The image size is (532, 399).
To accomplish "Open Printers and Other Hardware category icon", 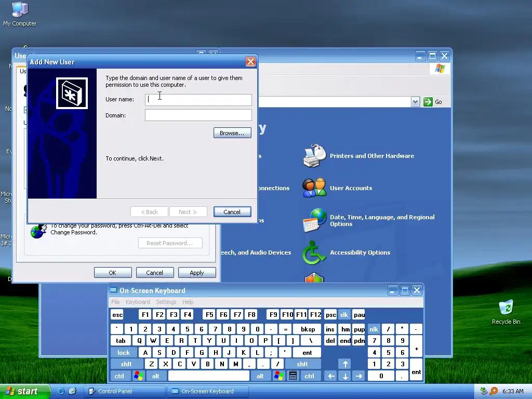I will (314, 156).
